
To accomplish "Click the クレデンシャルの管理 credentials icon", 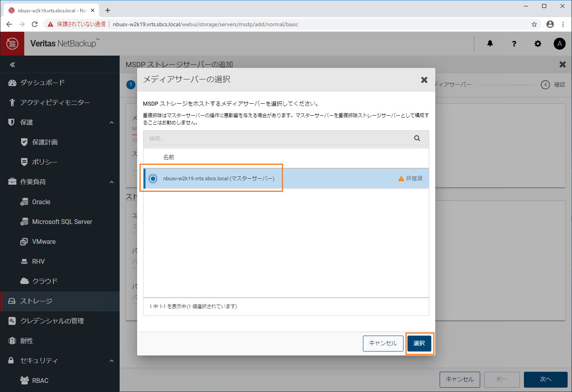I will [12, 321].
